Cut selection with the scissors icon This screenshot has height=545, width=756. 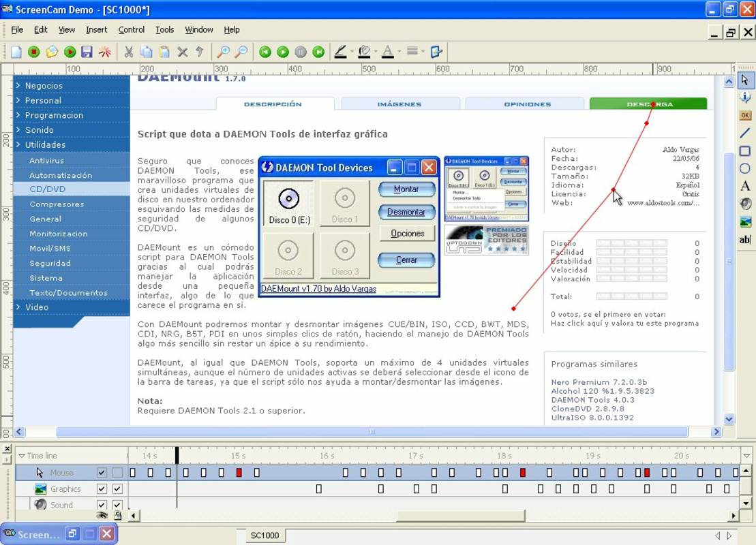[129, 52]
